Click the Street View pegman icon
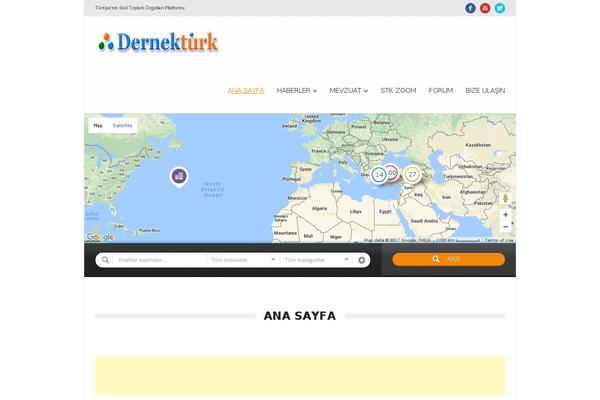 tap(505, 198)
